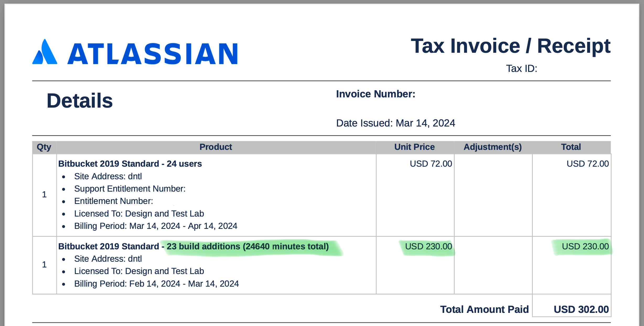Click 'Site Address: dntl' in build additions row
Screen dimensions: 644x326
pos(108,259)
